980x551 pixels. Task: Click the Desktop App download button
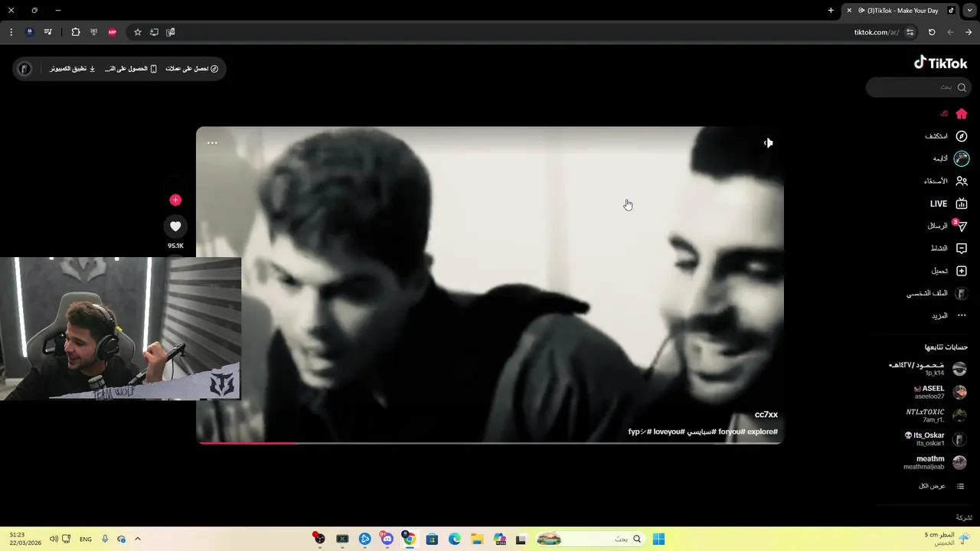click(73, 69)
